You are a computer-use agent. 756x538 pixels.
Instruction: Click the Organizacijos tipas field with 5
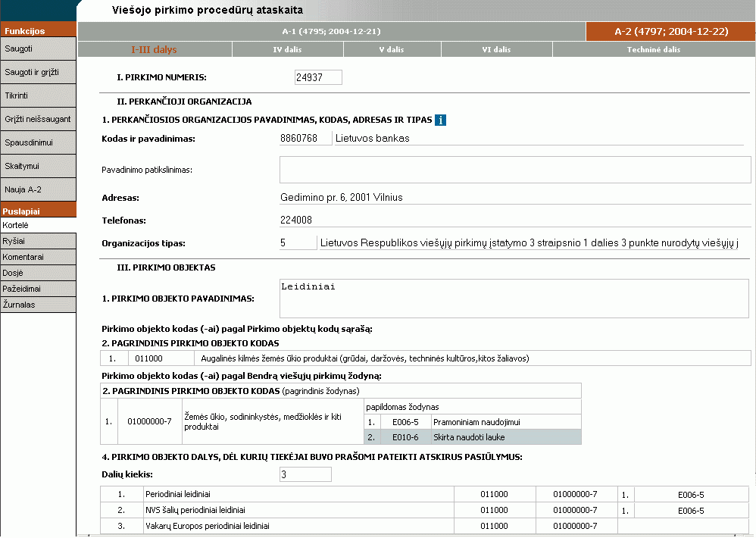[x=298, y=242]
